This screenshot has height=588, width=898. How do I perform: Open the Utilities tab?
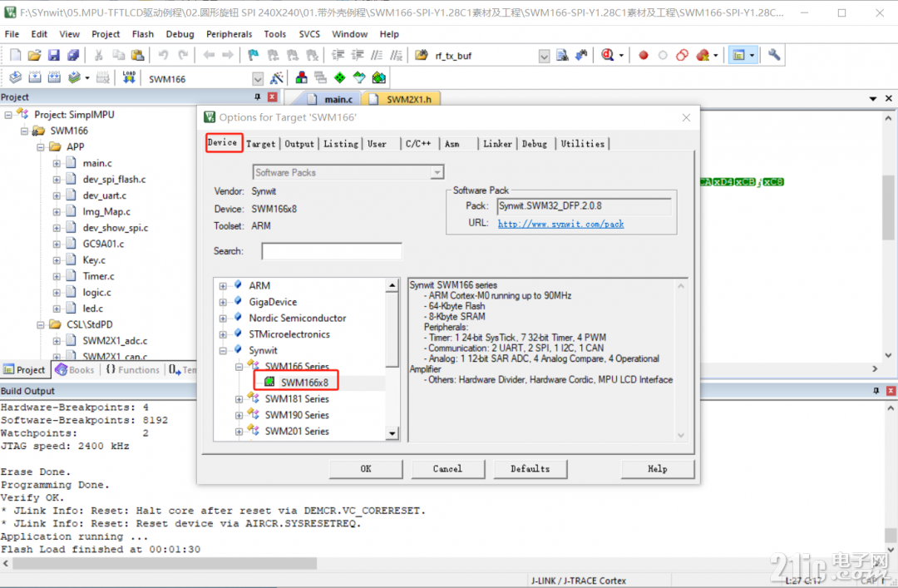(x=582, y=144)
